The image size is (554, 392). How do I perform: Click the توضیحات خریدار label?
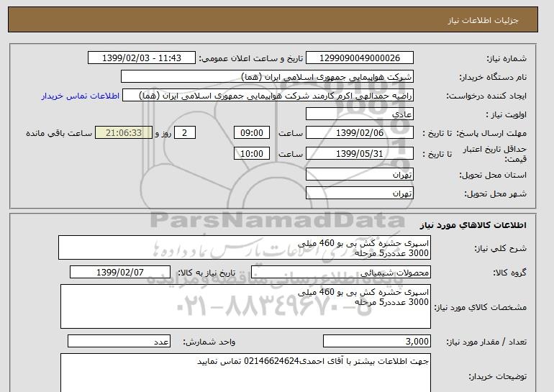(x=498, y=376)
